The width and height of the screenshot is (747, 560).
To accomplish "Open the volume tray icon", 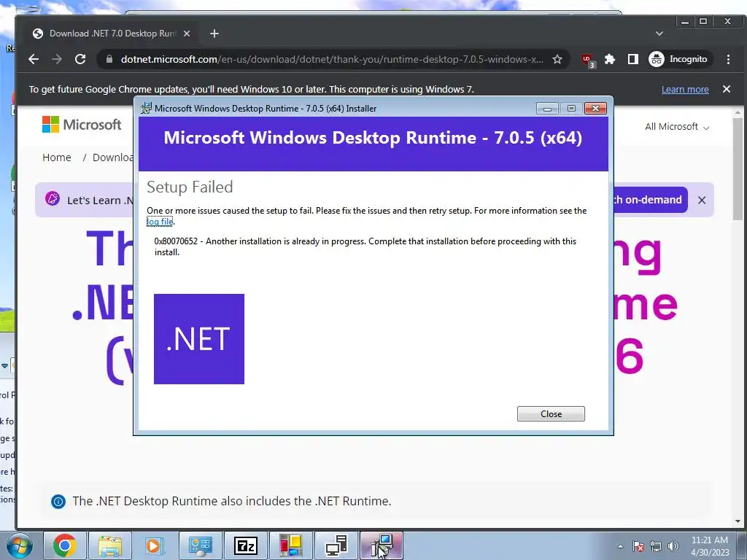I will click(673, 546).
